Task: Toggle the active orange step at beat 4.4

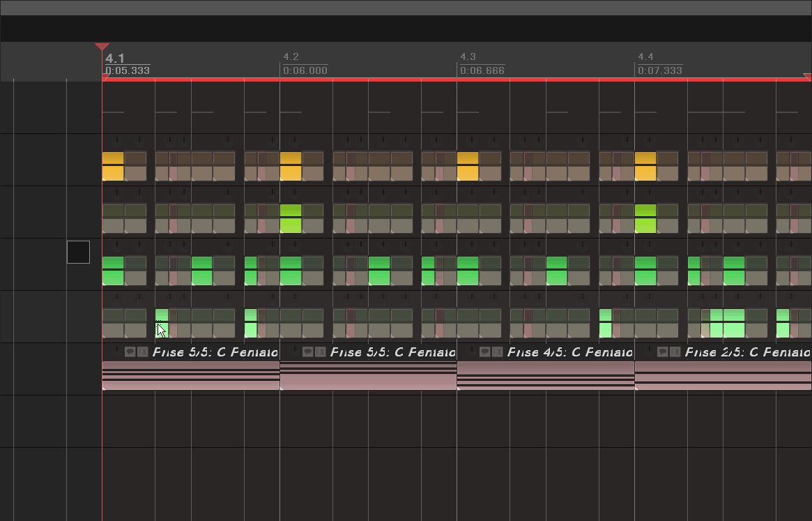Action: (x=645, y=166)
